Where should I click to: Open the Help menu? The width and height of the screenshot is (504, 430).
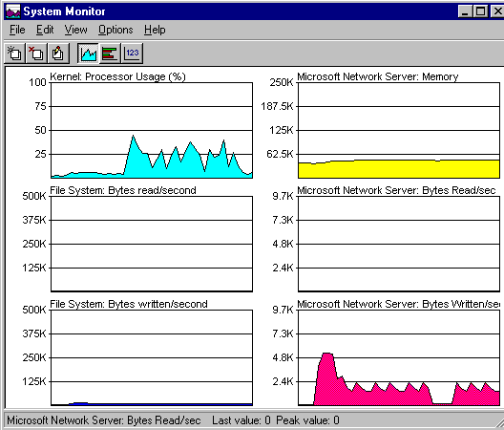pyautogui.click(x=155, y=30)
